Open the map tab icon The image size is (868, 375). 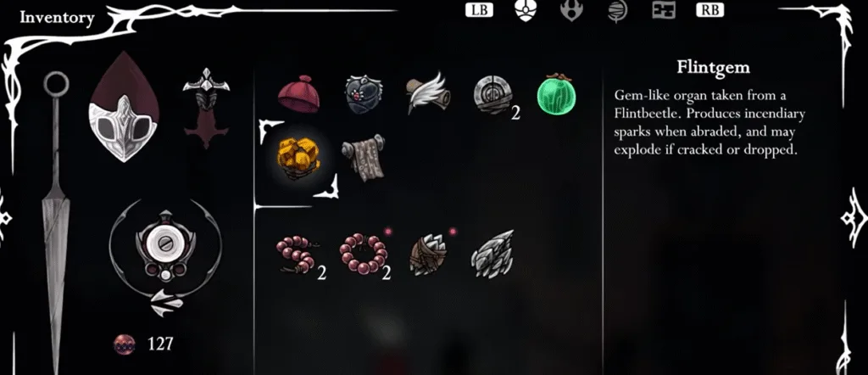663,10
